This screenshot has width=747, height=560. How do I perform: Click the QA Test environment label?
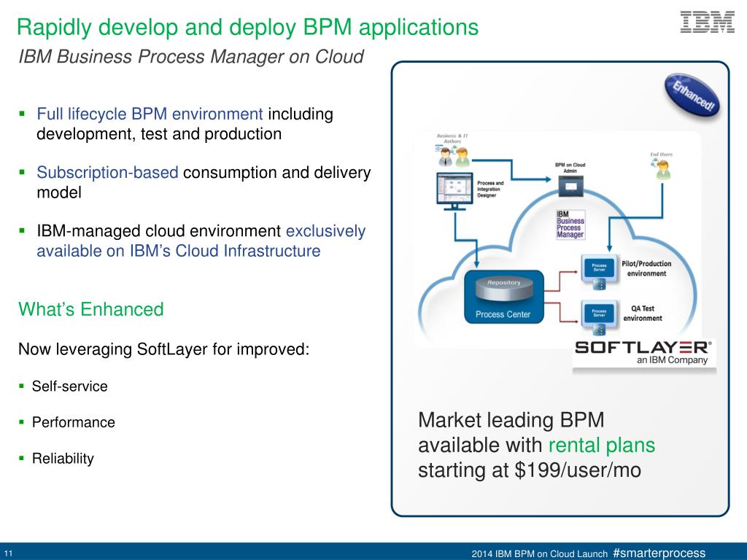[643, 314]
